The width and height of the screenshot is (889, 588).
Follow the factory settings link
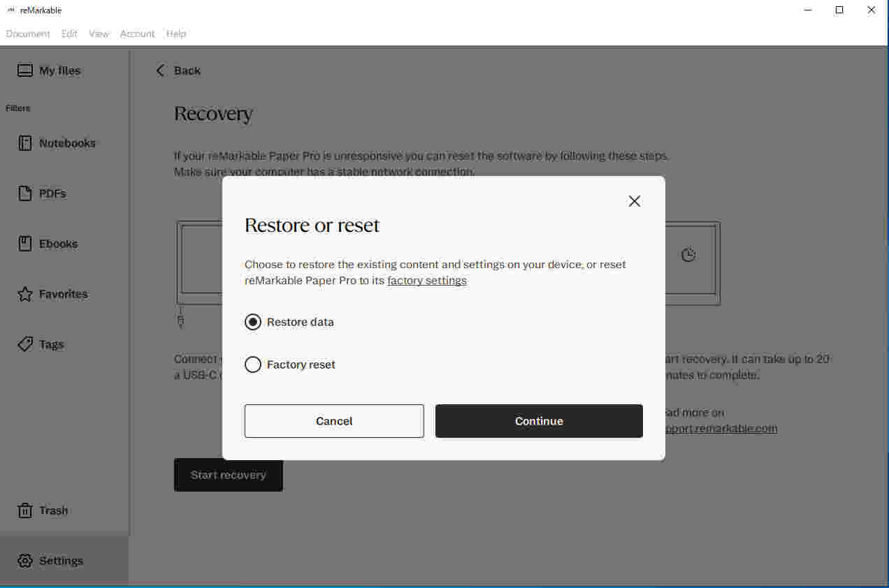[x=426, y=281]
